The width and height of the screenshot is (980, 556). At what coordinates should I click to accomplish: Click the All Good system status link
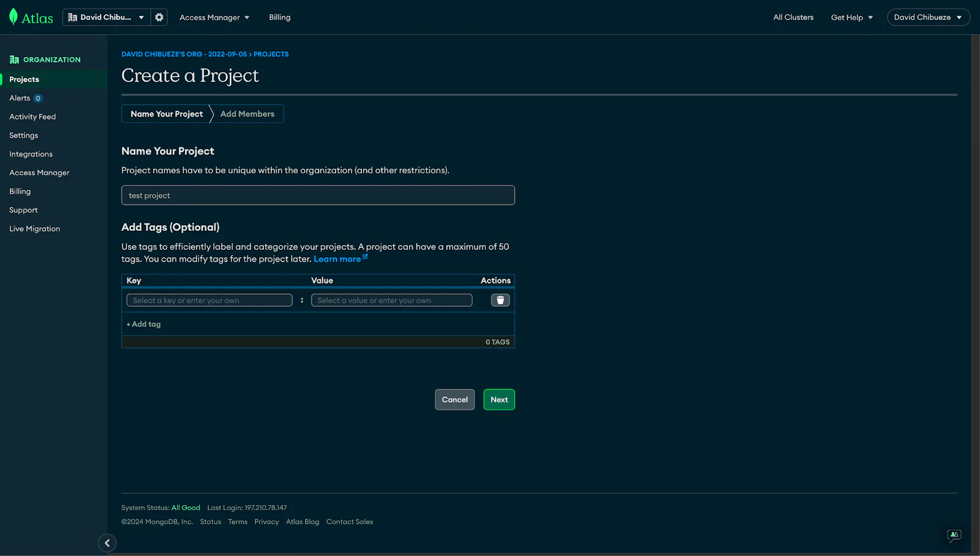coord(186,508)
